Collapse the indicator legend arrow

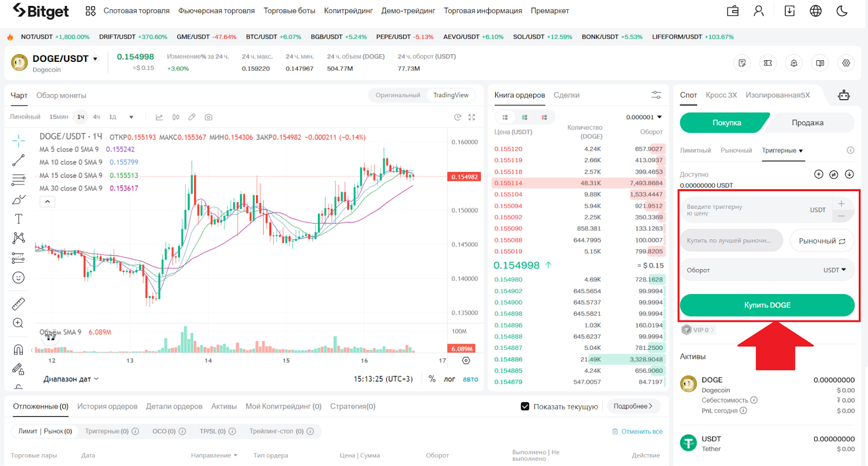point(48,201)
